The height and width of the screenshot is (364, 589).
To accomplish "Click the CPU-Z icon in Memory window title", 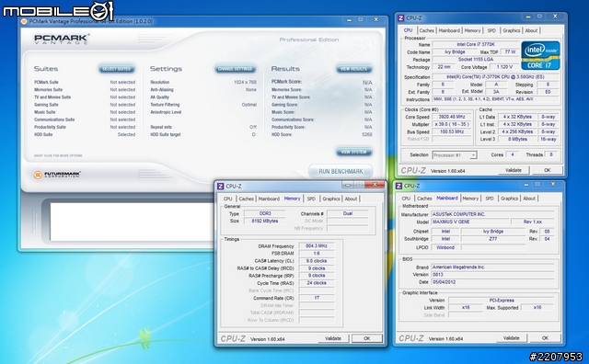I will tap(221, 186).
